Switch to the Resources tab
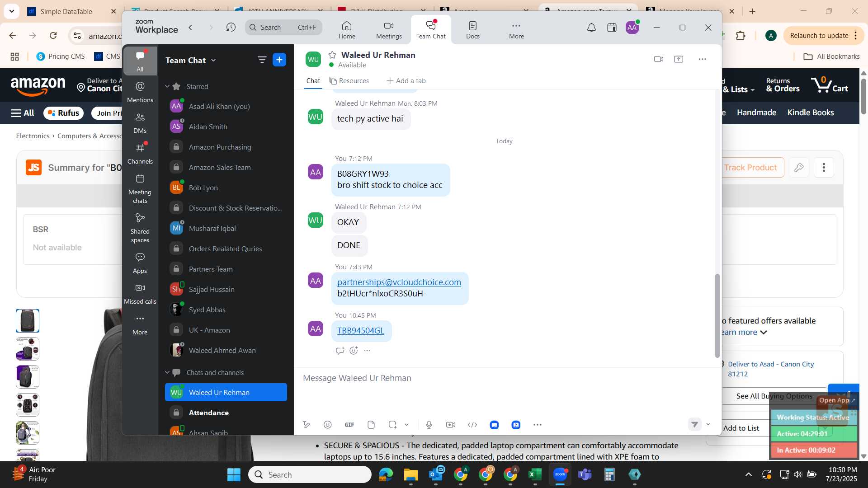Screen dimensions: 868x488 click(x=349, y=81)
